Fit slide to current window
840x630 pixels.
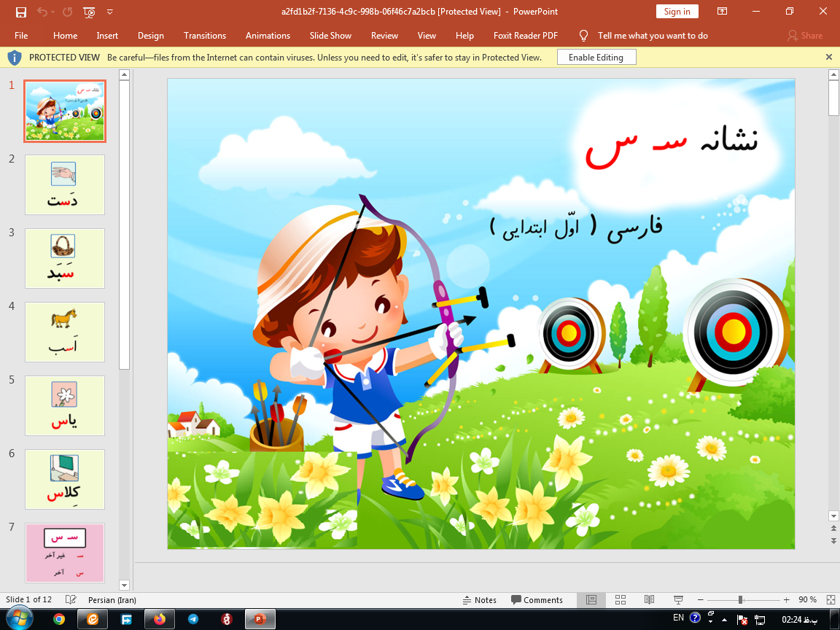point(831,600)
